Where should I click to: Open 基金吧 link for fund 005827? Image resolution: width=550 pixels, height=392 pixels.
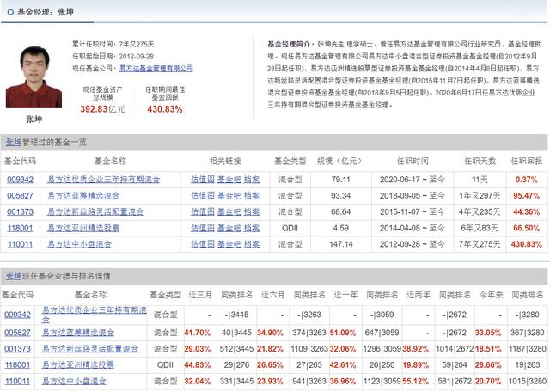click(x=229, y=196)
